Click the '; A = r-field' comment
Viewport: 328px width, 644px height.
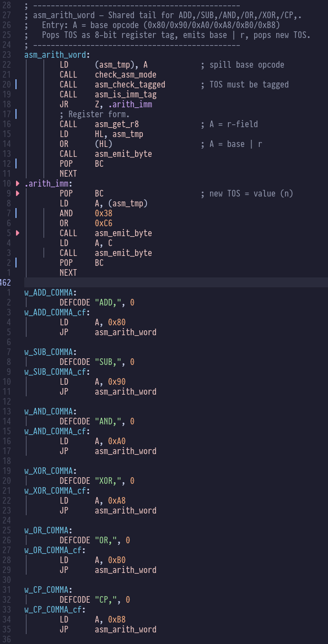pos(229,124)
